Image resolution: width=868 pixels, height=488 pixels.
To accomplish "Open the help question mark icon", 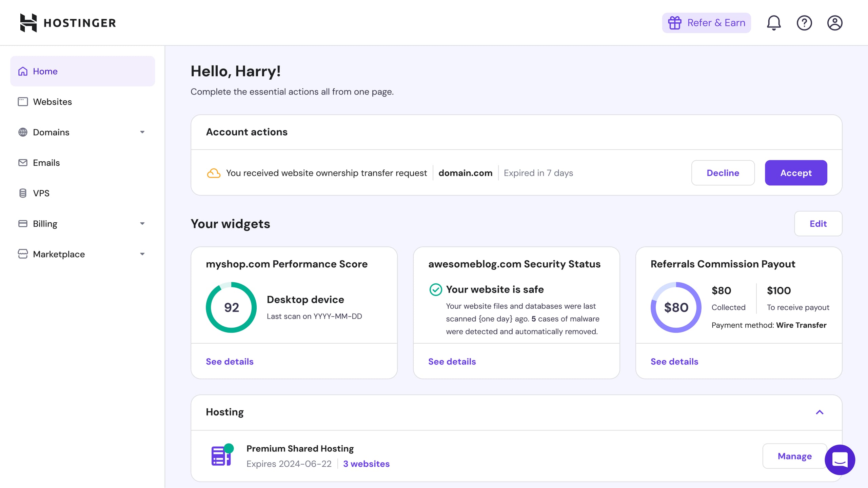I will (804, 23).
